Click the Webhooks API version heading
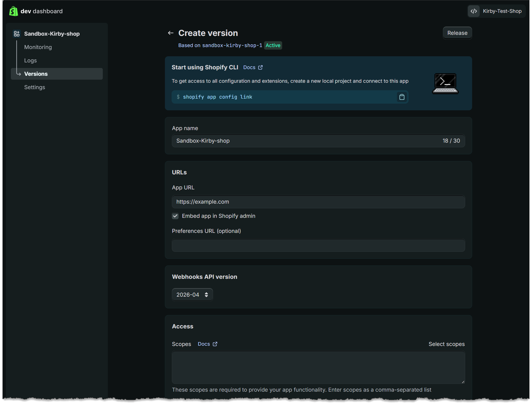The image size is (532, 405). click(x=204, y=277)
